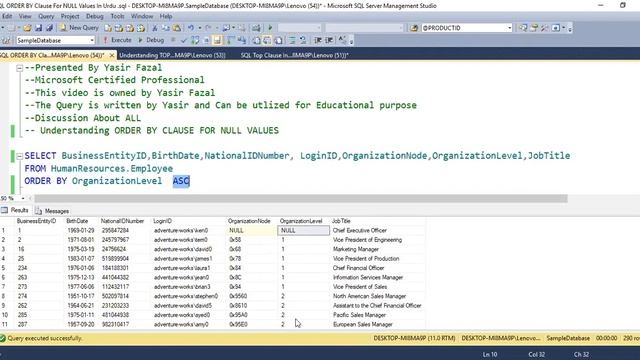Open the View menu
The image size is (640, 360).
[25, 16]
